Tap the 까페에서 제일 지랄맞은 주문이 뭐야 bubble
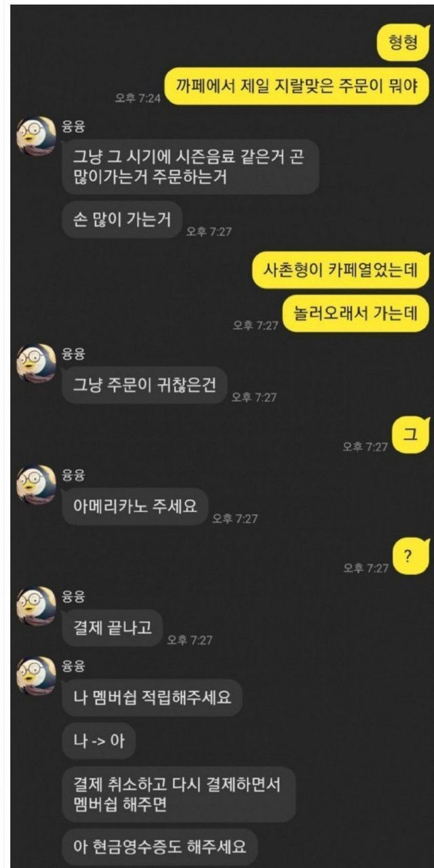 (x=298, y=87)
